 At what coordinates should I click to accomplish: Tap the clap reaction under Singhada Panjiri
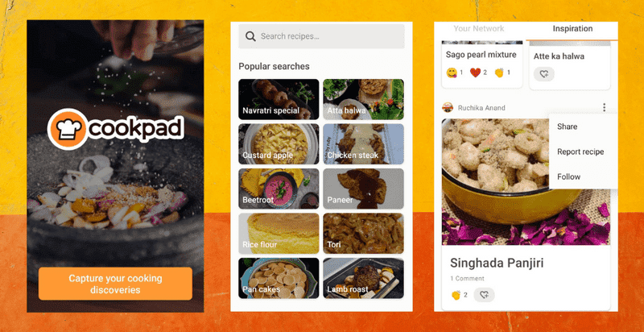click(456, 295)
